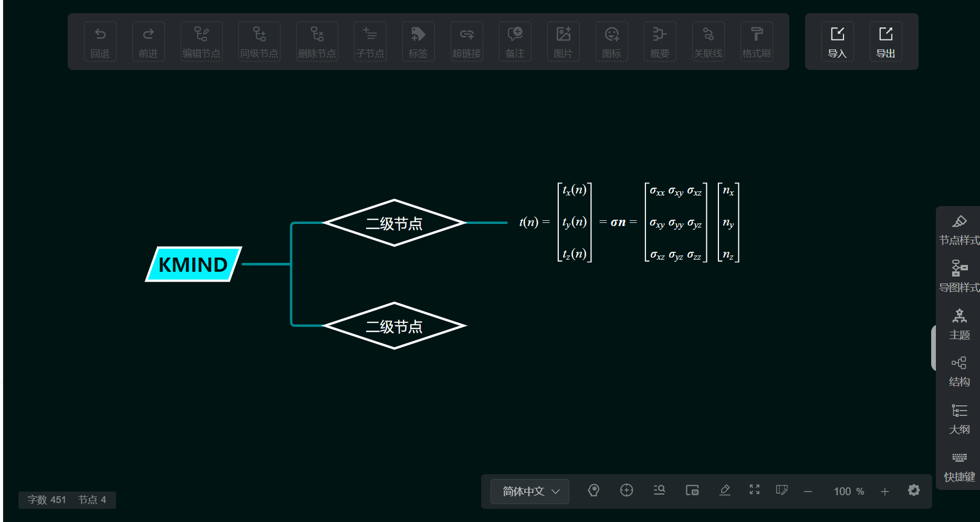Open the 主题 theme panel
Image resolution: width=980 pixels, height=522 pixels.
[959, 324]
